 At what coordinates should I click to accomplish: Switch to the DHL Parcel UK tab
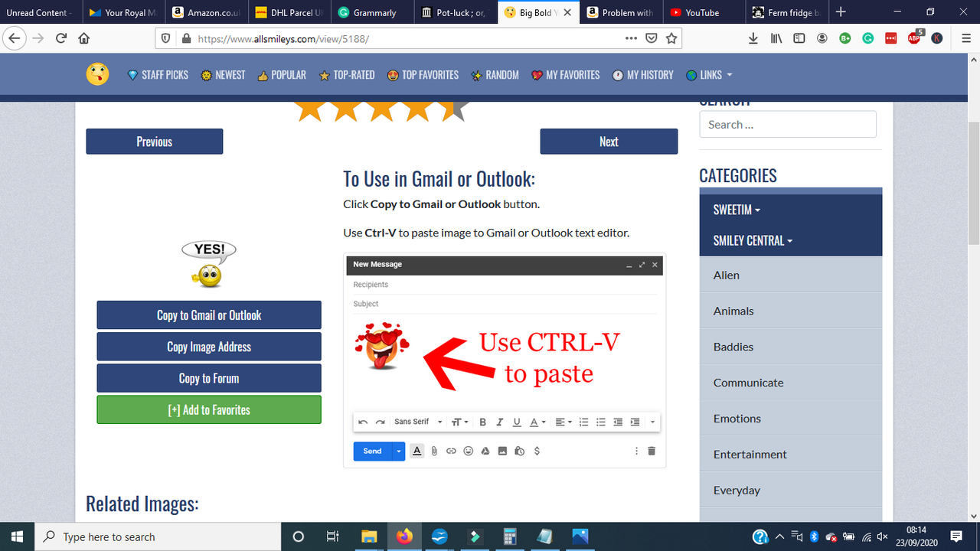289,12
